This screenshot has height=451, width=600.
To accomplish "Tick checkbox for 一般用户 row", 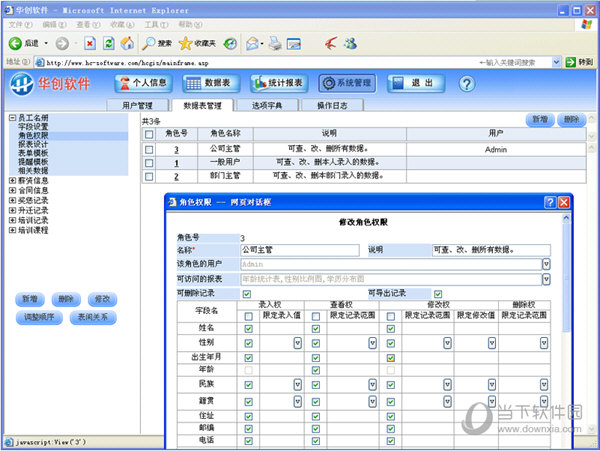I will [149, 163].
